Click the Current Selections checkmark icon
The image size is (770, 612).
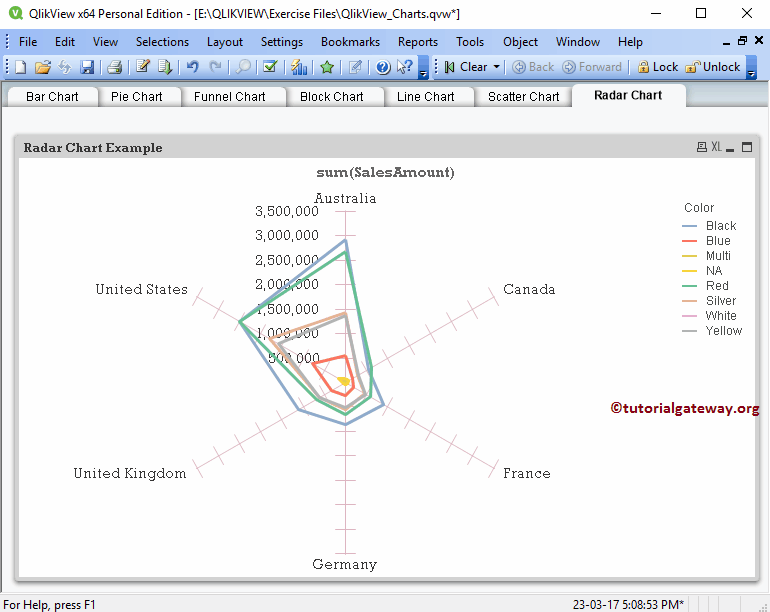pos(271,67)
